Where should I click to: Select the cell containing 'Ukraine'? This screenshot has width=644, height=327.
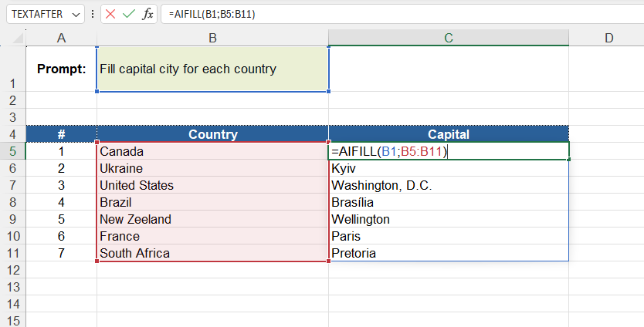click(212, 168)
